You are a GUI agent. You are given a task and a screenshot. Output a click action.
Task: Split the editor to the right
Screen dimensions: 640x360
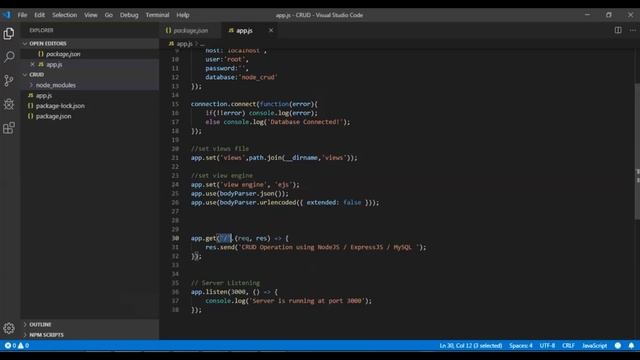tap(618, 30)
